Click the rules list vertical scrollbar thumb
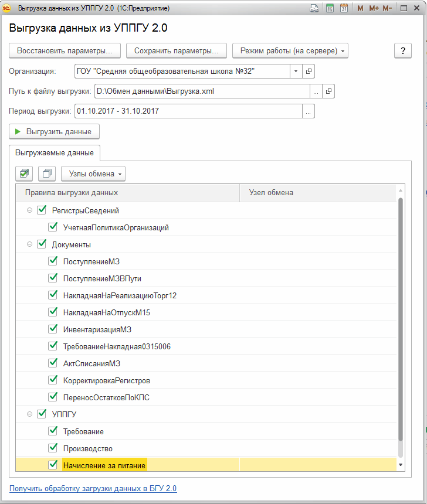427x504 pixels. tap(401, 320)
